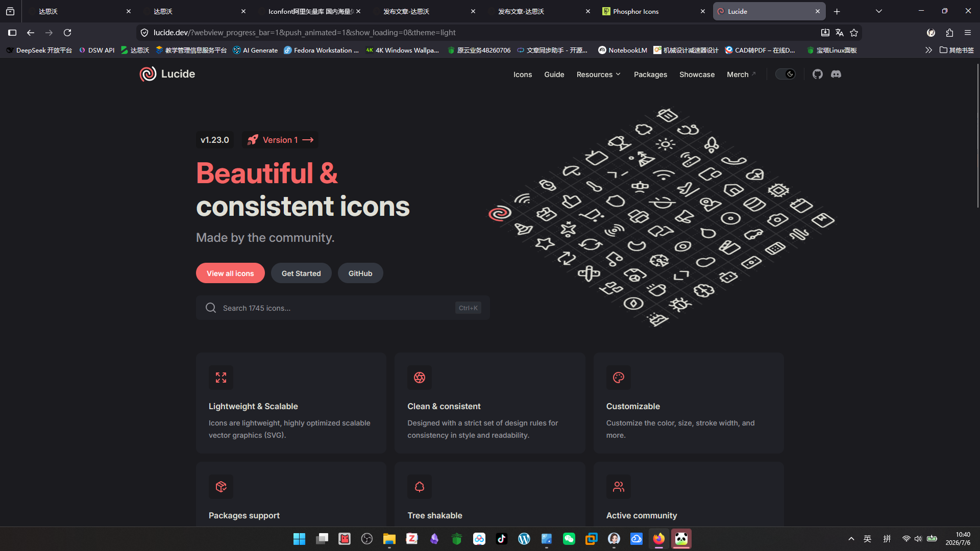980x551 pixels.
Task: Reload the page with the refresh icon
Action: (x=67, y=33)
